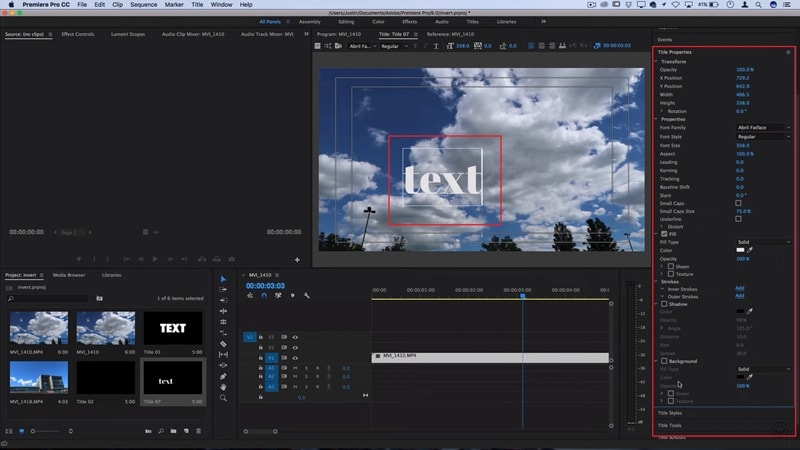Select the Title 01 thumbnail

click(x=172, y=328)
